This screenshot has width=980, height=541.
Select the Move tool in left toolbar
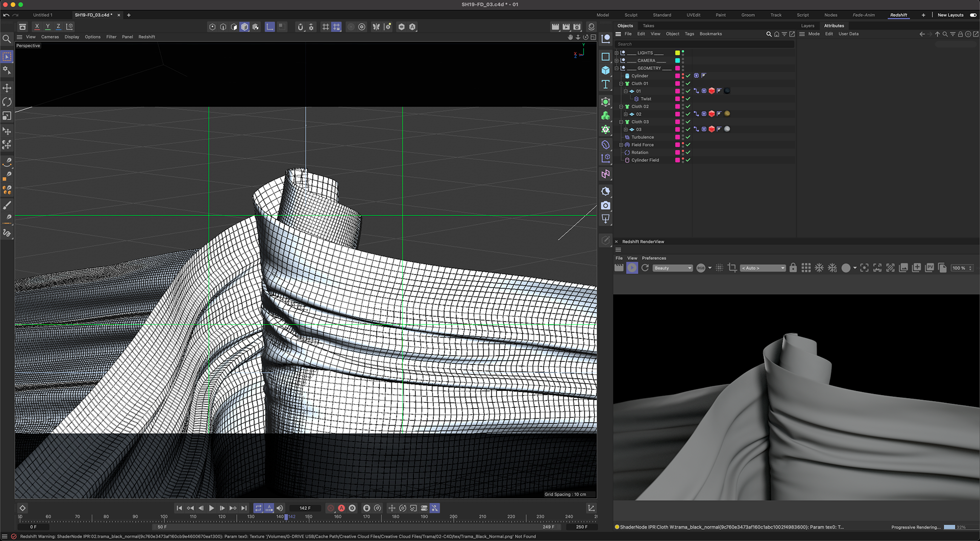(x=7, y=88)
